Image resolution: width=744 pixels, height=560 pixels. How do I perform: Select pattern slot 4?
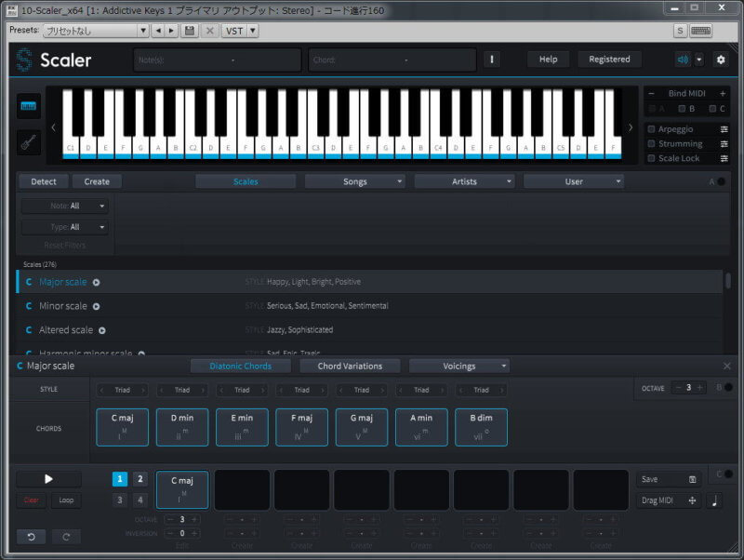point(140,500)
